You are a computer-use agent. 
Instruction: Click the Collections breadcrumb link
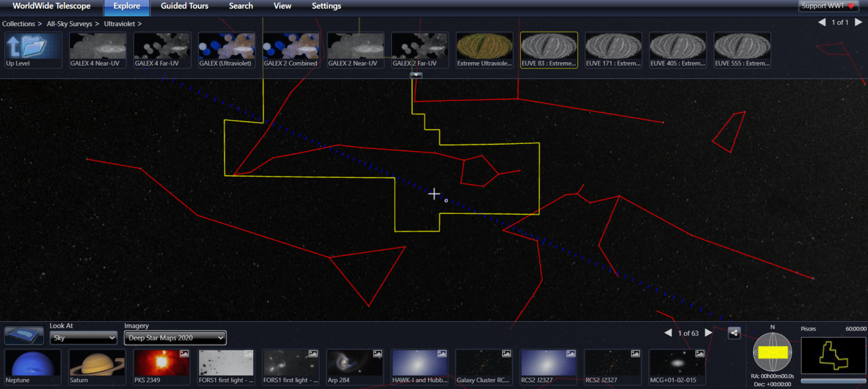click(x=19, y=24)
